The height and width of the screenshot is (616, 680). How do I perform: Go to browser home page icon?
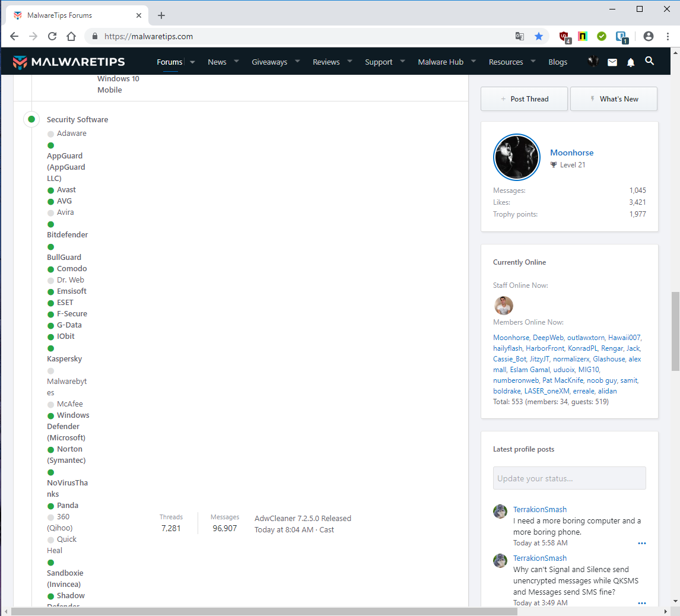(72, 36)
